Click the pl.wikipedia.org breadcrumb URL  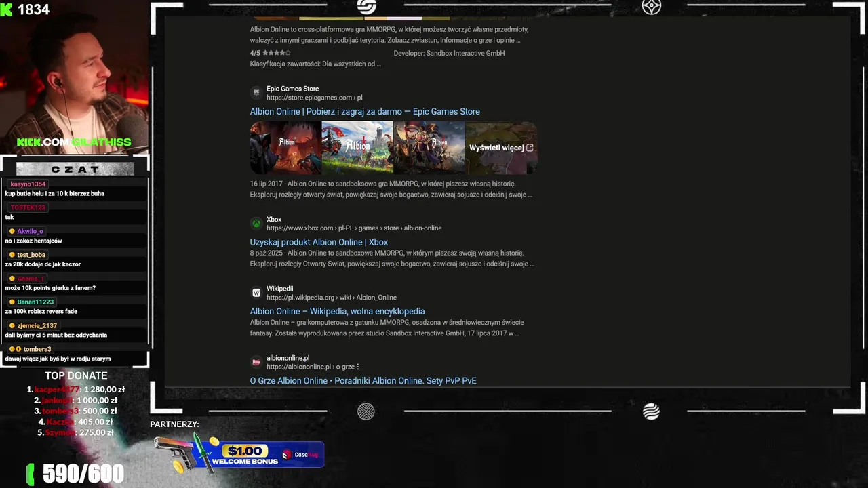click(x=332, y=298)
